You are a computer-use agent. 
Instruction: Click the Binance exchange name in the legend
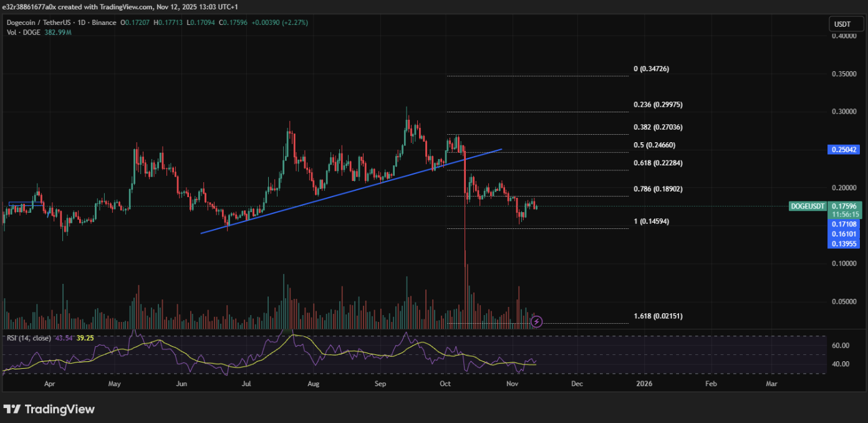click(x=104, y=22)
